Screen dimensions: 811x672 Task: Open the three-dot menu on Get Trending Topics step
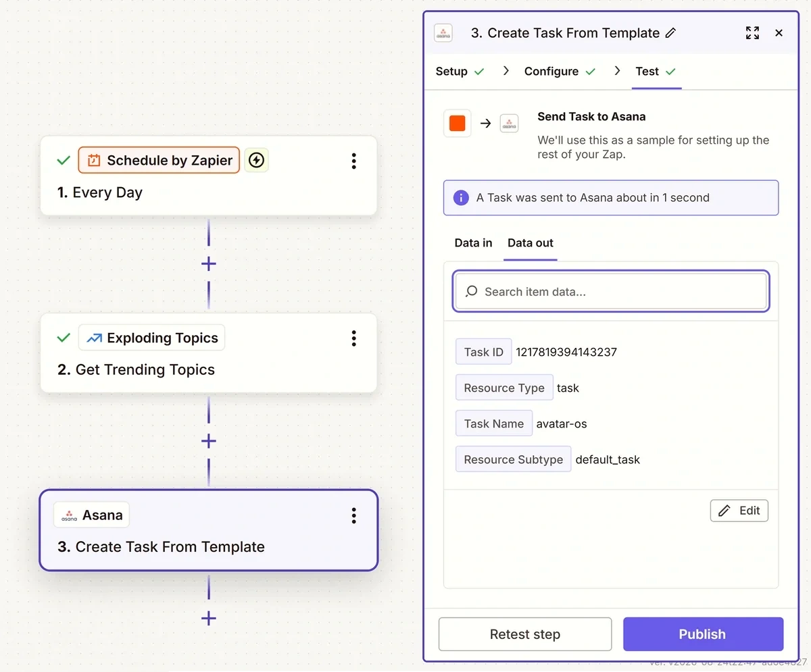click(x=353, y=338)
